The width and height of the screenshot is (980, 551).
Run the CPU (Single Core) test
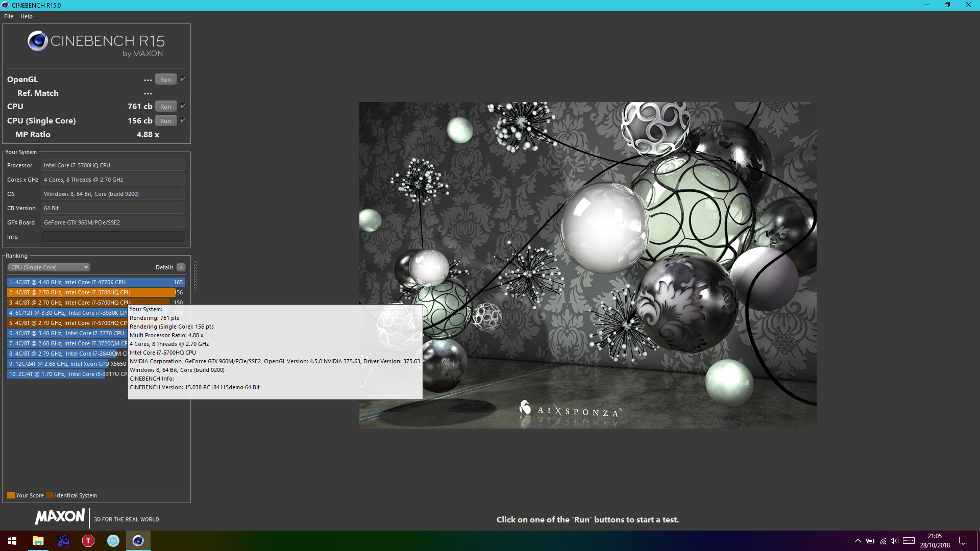click(165, 121)
